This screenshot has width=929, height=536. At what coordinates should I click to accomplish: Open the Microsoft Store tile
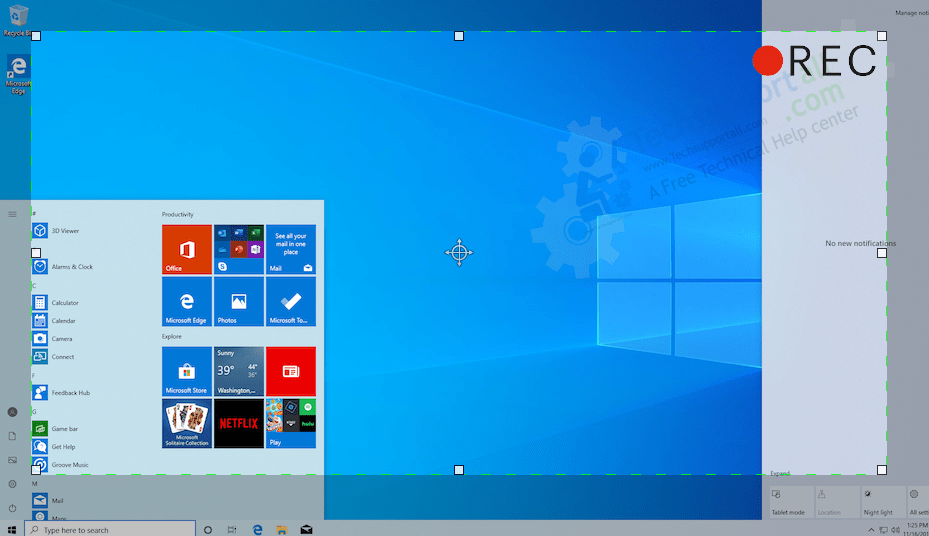pos(187,371)
